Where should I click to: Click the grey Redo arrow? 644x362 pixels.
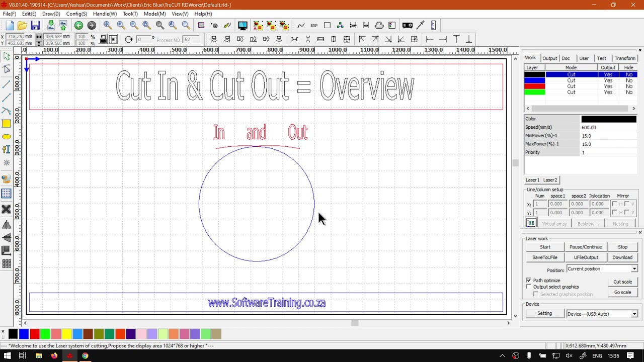(x=92, y=26)
